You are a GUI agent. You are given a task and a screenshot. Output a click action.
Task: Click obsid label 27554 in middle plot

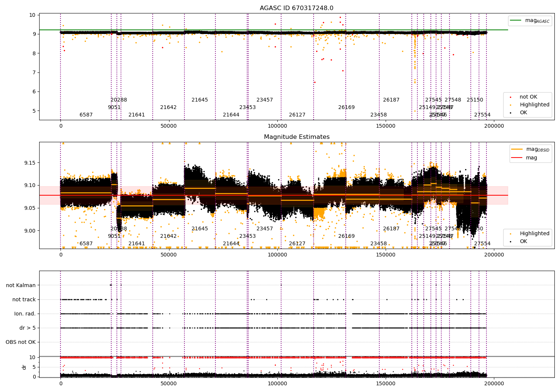(482, 244)
